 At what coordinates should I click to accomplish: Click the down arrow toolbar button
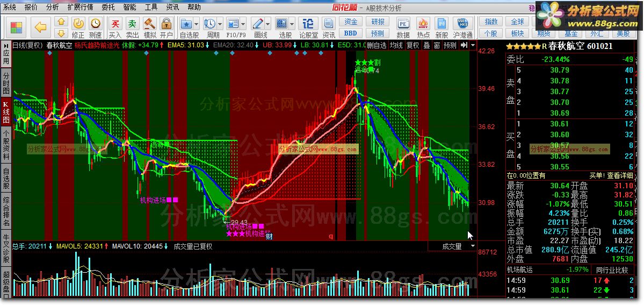click(x=61, y=33)
